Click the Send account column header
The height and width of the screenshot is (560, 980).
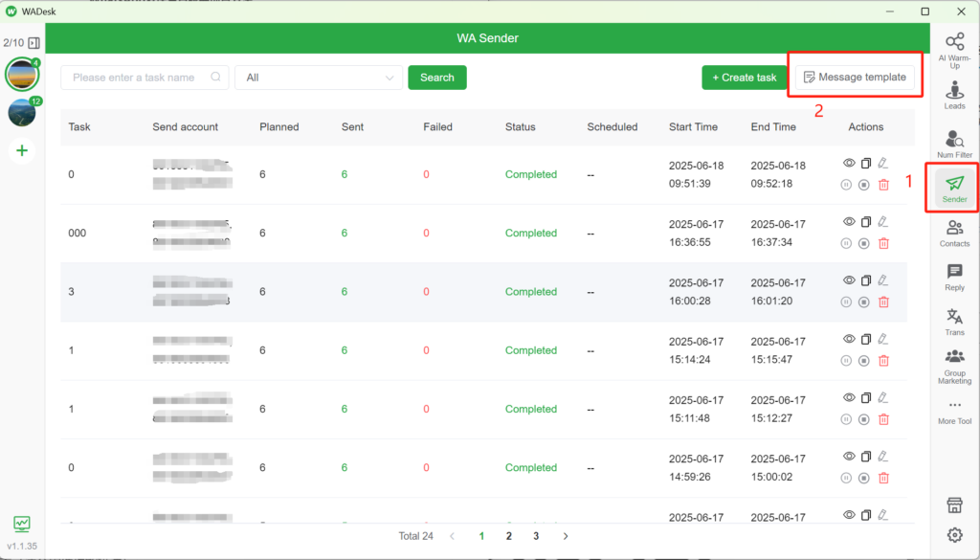pos(185,127)
